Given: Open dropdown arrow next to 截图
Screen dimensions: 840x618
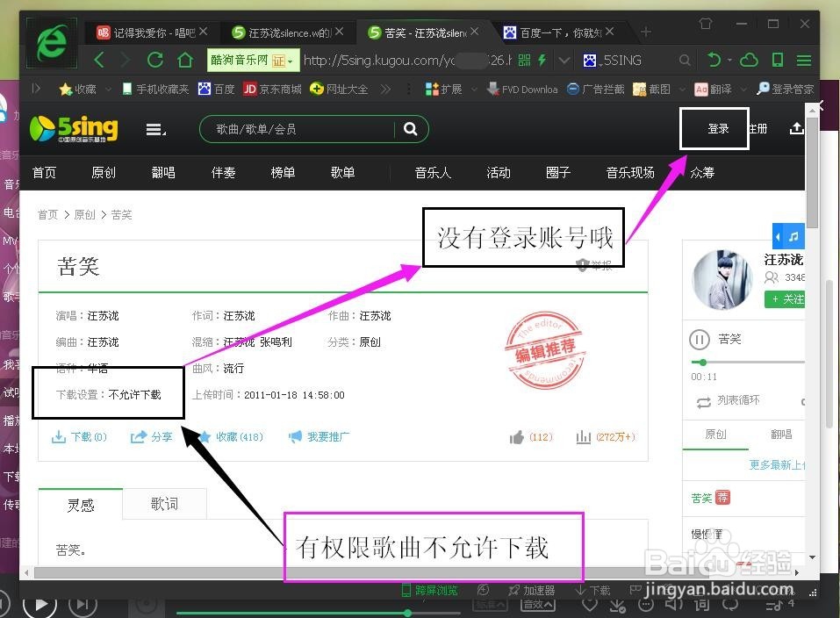Looking at the screenshot, I should [x=682, y=90].
